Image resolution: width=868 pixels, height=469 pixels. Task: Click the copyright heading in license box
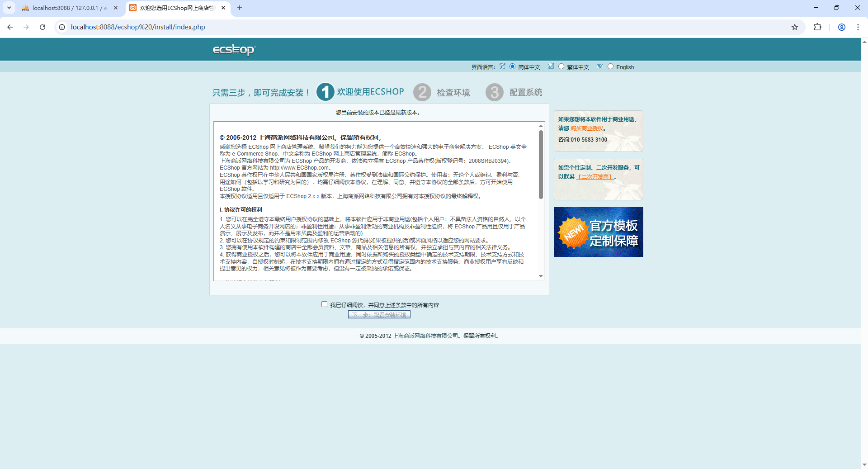pos(302,137)
